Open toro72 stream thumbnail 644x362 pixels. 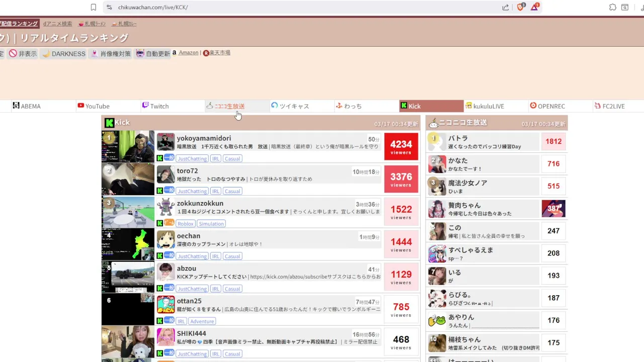[x=128, y=179]
